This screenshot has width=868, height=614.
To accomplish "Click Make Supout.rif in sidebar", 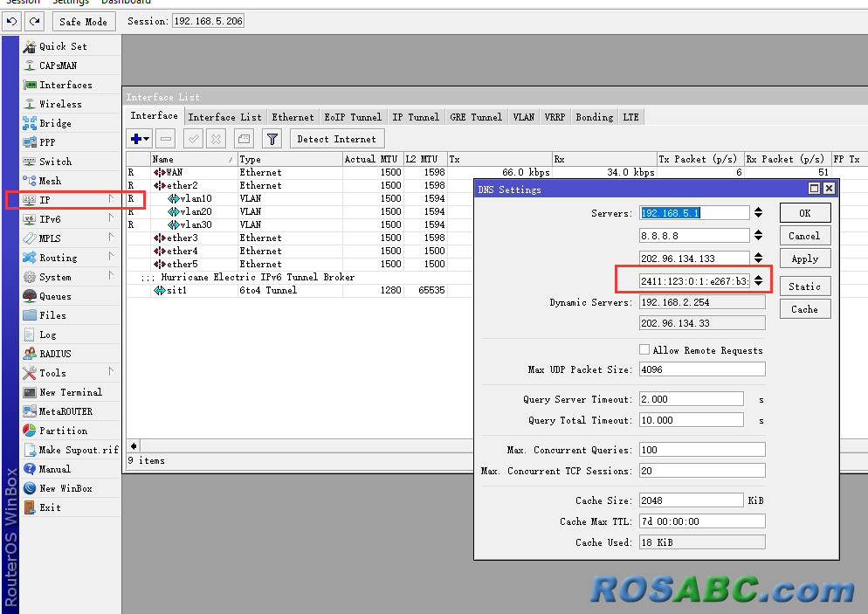I will 71,450.
